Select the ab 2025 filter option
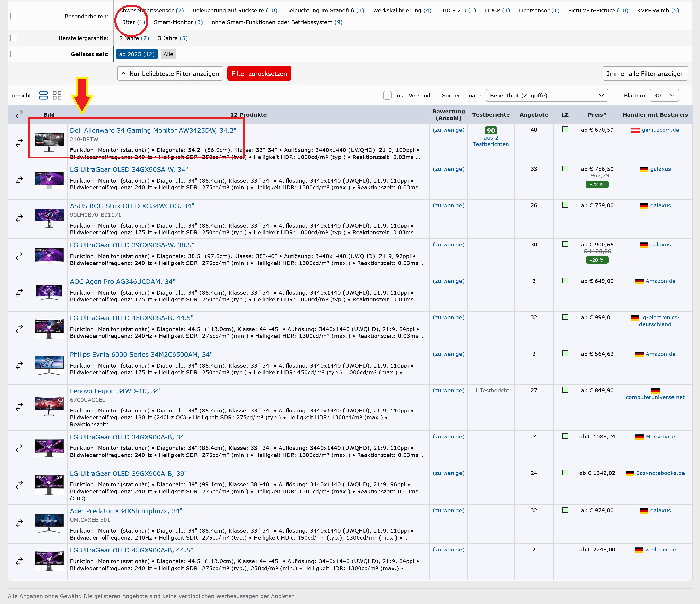Screen dimensions: 700x604 coord(137,54)
